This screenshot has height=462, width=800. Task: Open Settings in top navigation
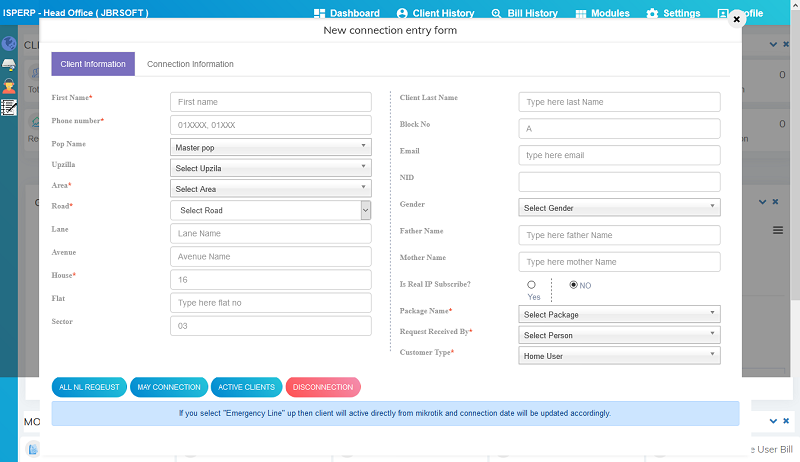coord(673,13)
